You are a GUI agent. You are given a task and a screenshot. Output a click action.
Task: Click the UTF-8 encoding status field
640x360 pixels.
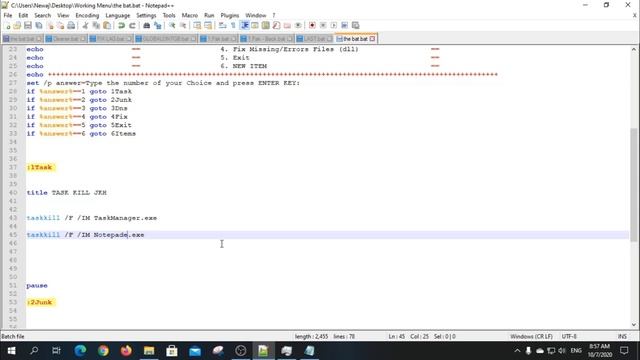click(569, 336)
